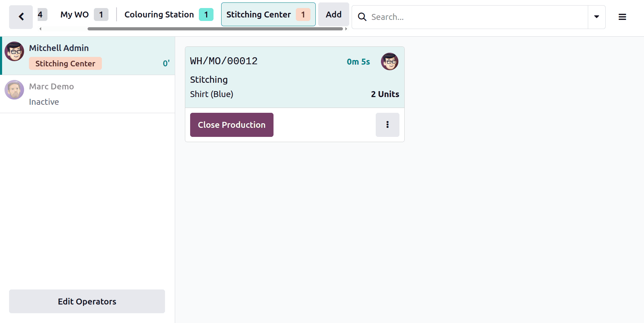Open the work order three-dot menu
This screenshot has width=644, height=323.
tap(387, 125)
